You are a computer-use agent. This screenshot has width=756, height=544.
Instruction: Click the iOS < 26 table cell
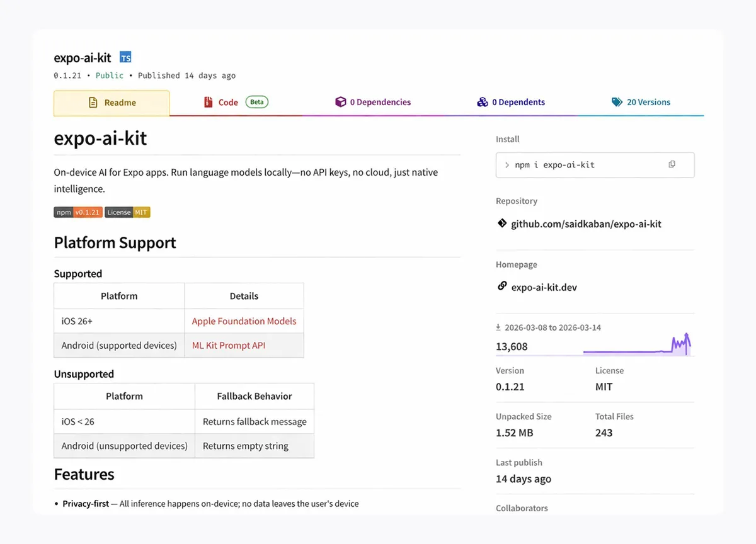coord(124,422)
